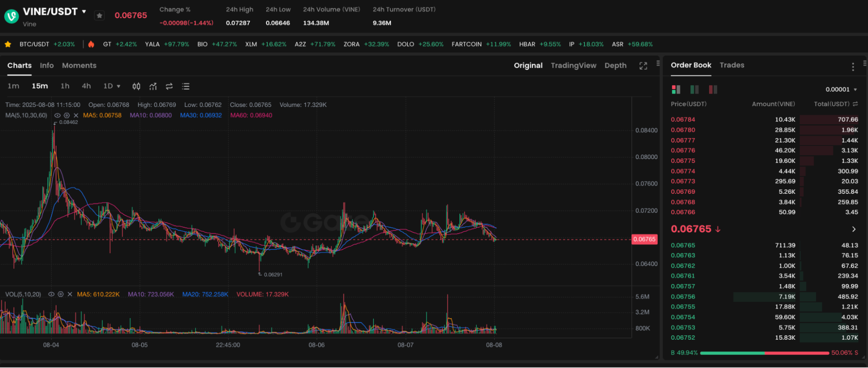Screen dimensions: 868x368
Task: Open the Charts tab
Action: pyautogui.click(x=20, y=66)
